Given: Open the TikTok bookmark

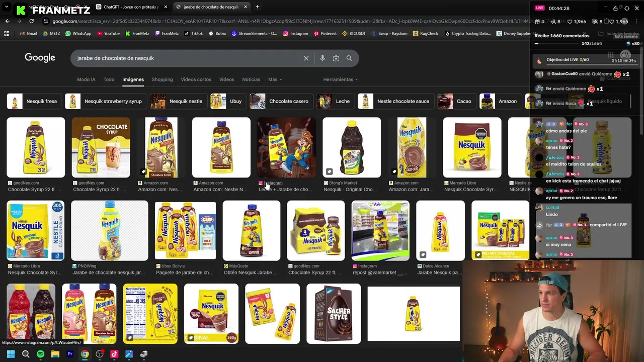Looking at the screenshot, I should (193, 34).
